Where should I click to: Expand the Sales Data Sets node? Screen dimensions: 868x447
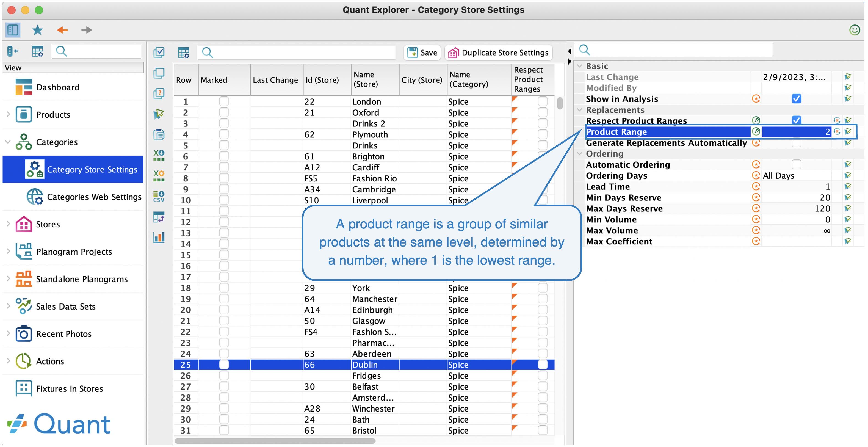[8, 306]
